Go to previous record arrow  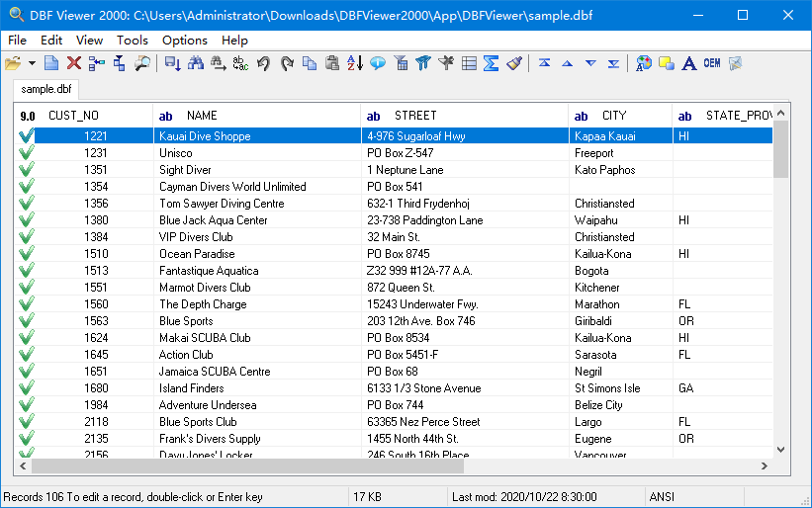click(x=568, y=63)
